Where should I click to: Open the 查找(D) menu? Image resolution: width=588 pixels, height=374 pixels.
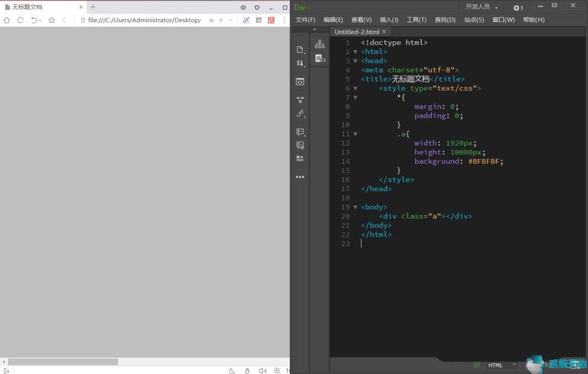(x=445, y=20)
